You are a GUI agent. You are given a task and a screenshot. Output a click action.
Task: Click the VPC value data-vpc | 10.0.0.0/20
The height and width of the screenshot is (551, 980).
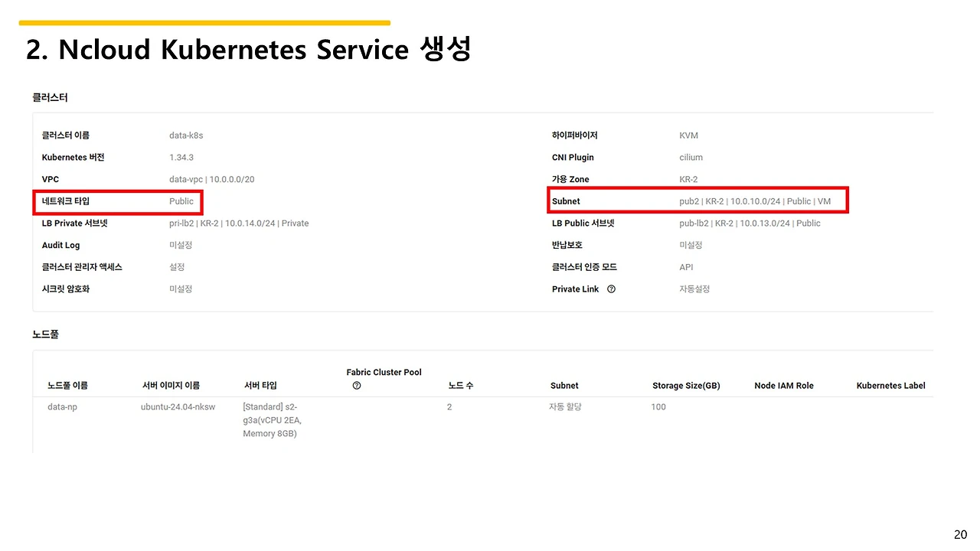(x=211, y=179)
